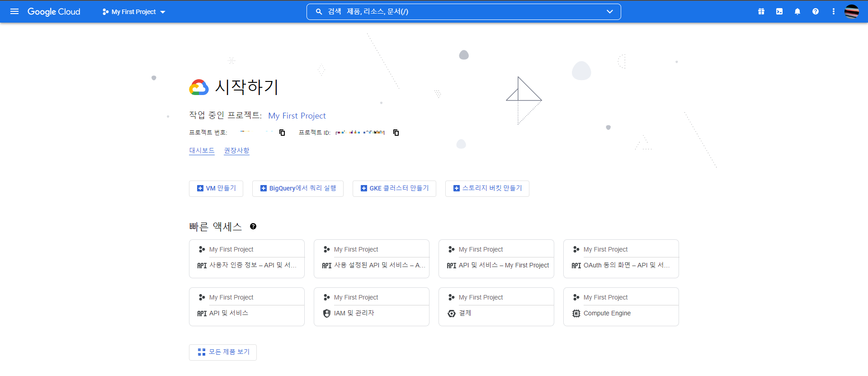Click the 결제 billing icon
Viewport: 868px width, 376px height.
pyautogui.click(x=452, y=313)
